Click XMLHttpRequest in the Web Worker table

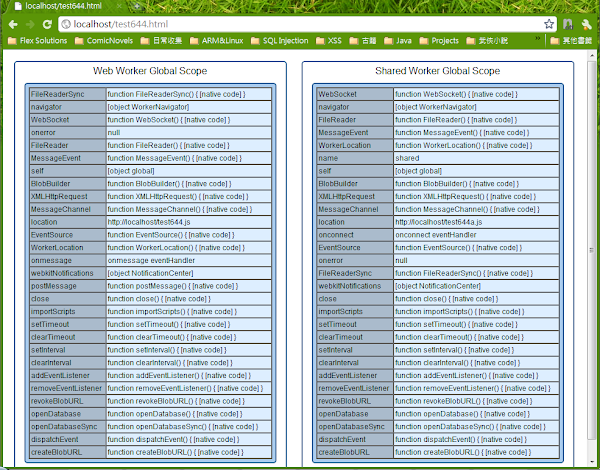(68, 196)
